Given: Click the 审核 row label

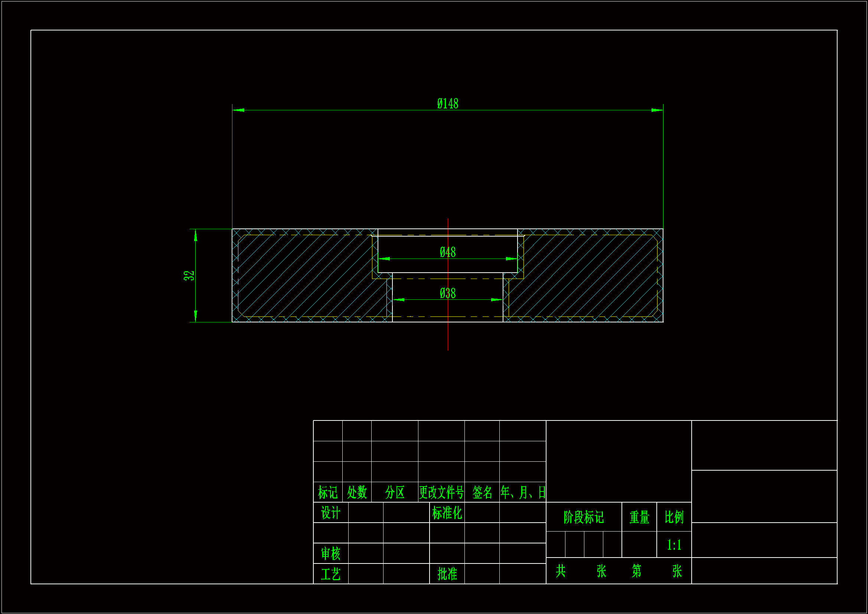Looking at the screenshot, I should [x=330, y=553].
